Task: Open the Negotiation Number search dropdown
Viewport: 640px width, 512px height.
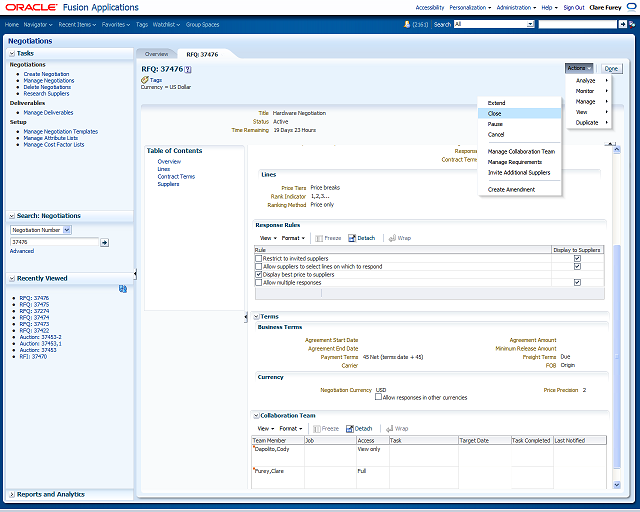Action: pyautogui.click(x=67, y=230)
